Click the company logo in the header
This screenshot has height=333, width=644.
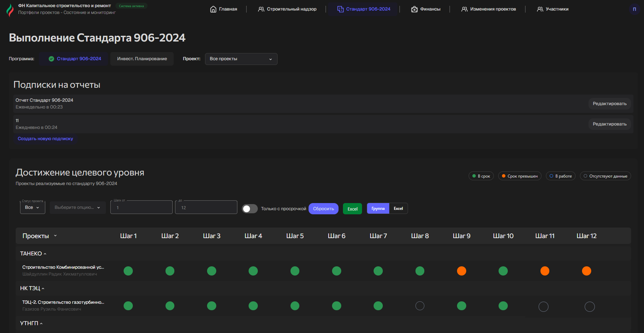pos(10,10)
